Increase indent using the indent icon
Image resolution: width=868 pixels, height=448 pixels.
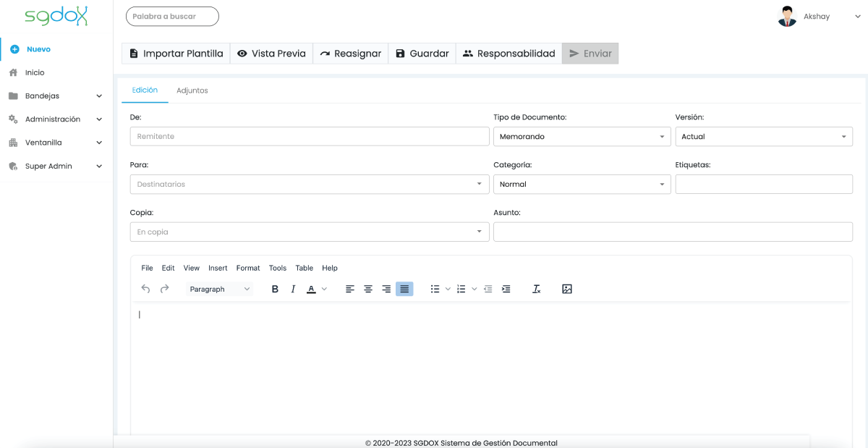506,289
